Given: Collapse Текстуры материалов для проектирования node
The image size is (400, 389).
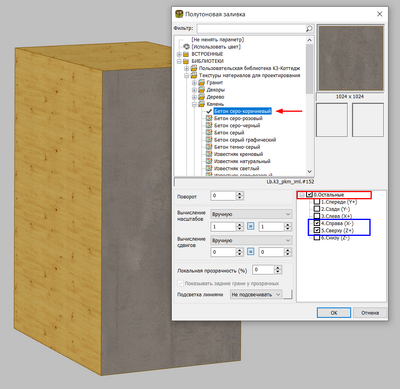Looking at the screenshot, I should (187, 76).
